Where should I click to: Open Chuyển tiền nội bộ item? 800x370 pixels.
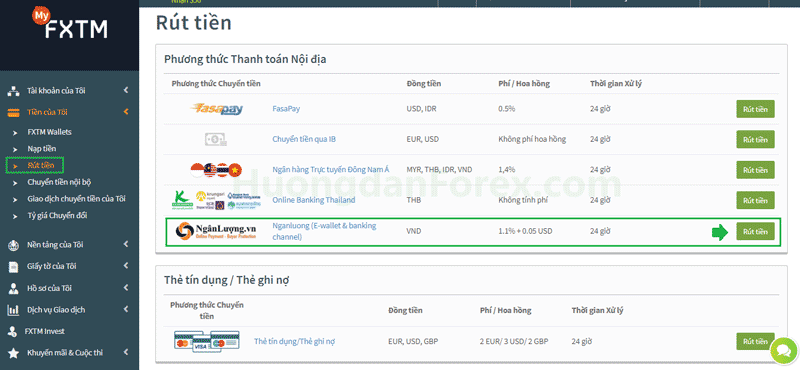click(59, 182)
